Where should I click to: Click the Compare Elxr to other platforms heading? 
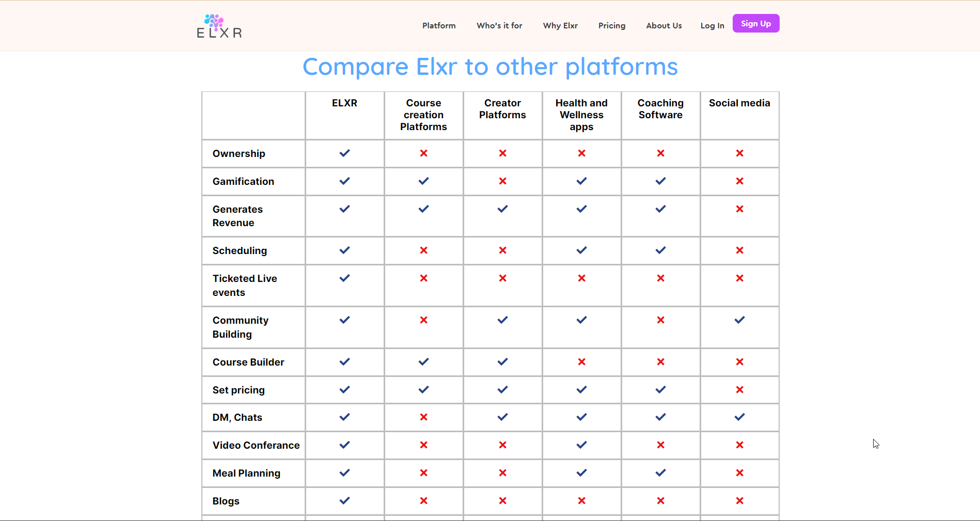click(490, 67)
